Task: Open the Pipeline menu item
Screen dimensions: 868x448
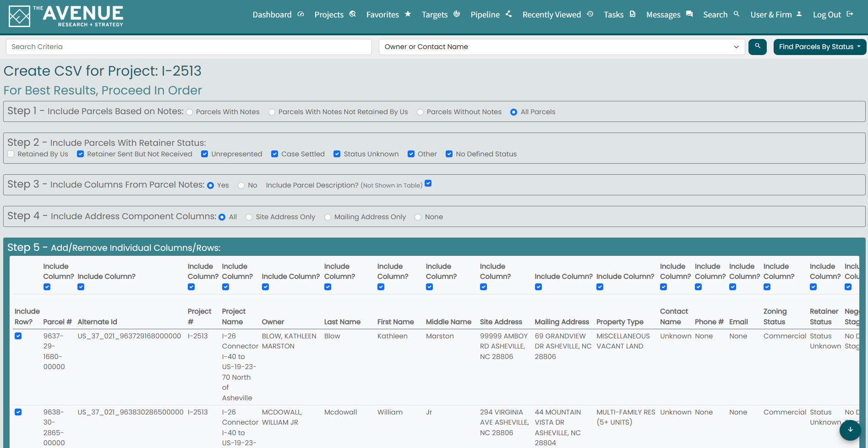Action: [491, 15]
